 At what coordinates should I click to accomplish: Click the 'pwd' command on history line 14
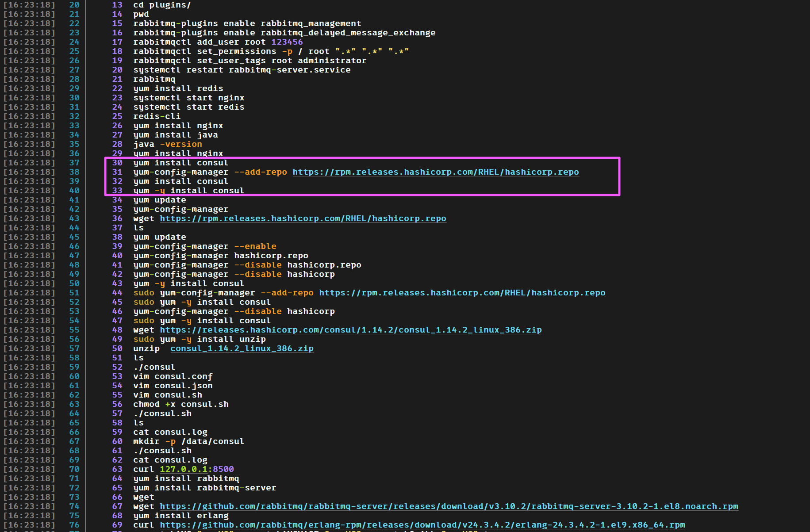click(x=141, y=14)
